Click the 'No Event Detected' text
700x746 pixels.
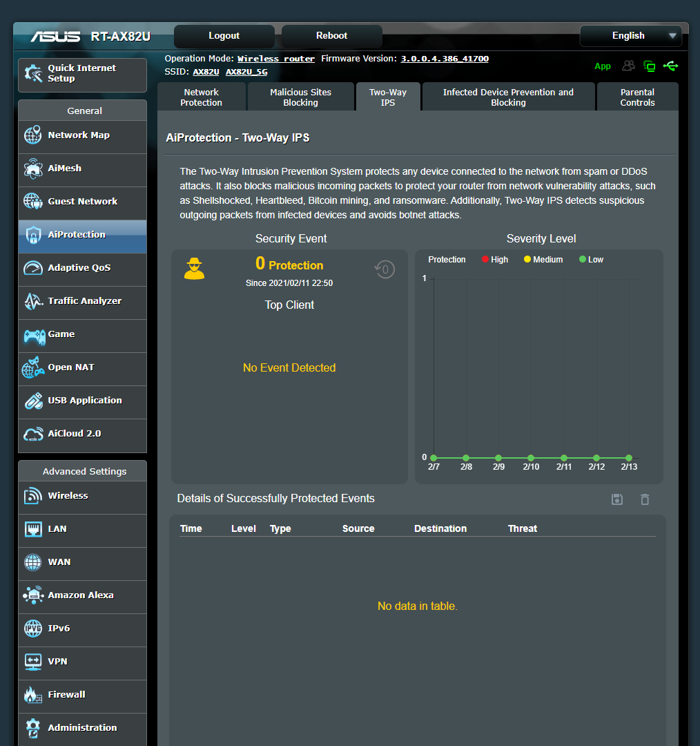click(x=289, y=367)
